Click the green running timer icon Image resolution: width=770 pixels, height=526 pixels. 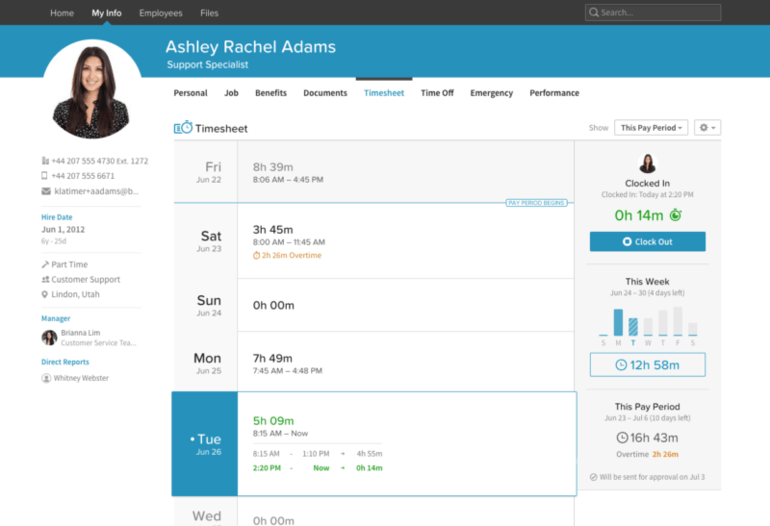(676, 215)
